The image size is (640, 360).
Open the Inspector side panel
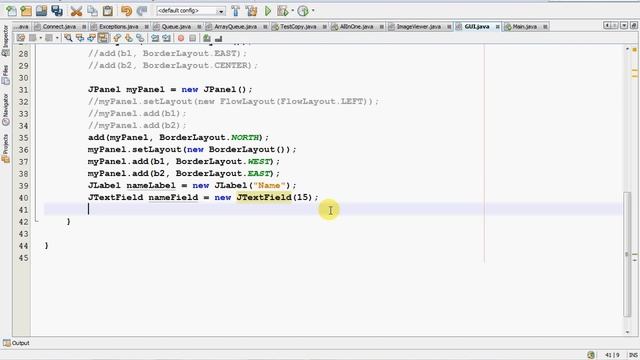[5, 41]
